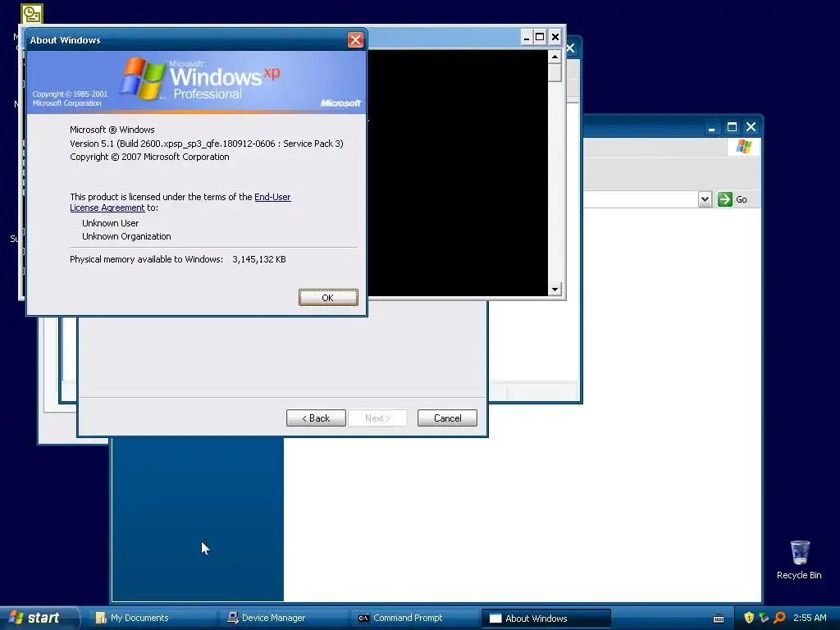Screen dimensions: 840x630
Task: Click the security shield tray icon
Action: tap(749, 618)
